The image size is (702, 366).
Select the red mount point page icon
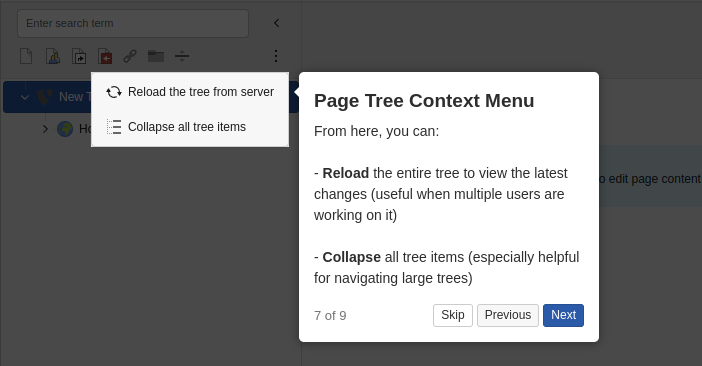click(105, 56)
